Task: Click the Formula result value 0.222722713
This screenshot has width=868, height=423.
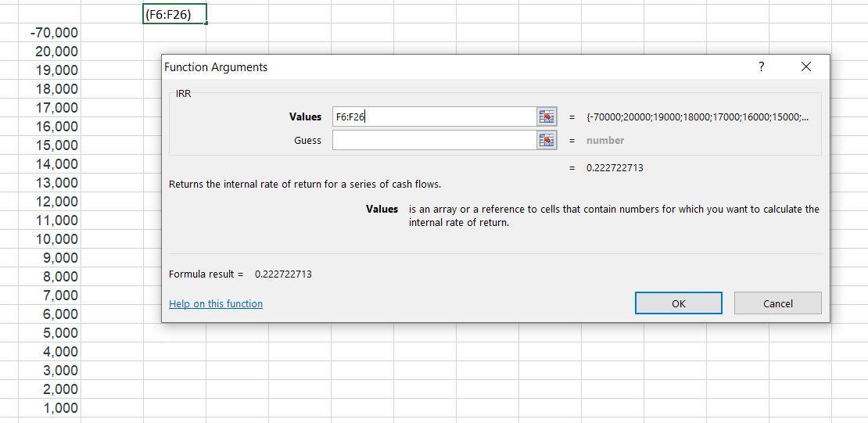Action: (x=283, y=274)
